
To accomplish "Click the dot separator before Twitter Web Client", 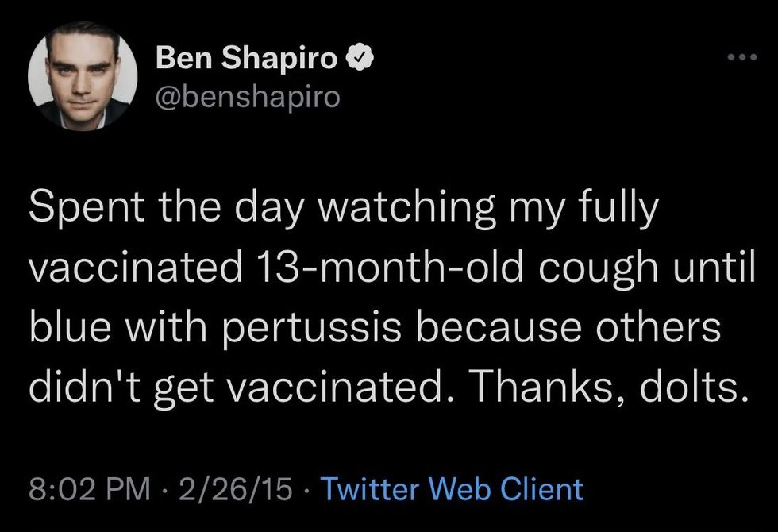I will click(307, 490).
